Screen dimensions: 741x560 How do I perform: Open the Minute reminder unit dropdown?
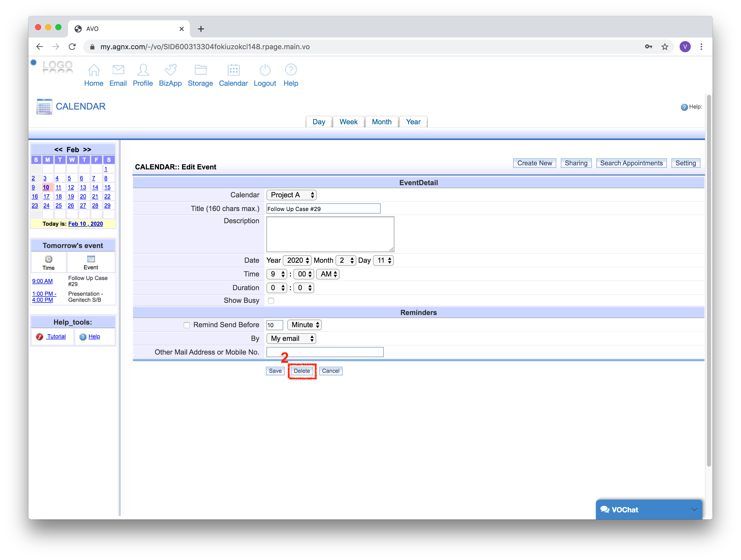305,325
